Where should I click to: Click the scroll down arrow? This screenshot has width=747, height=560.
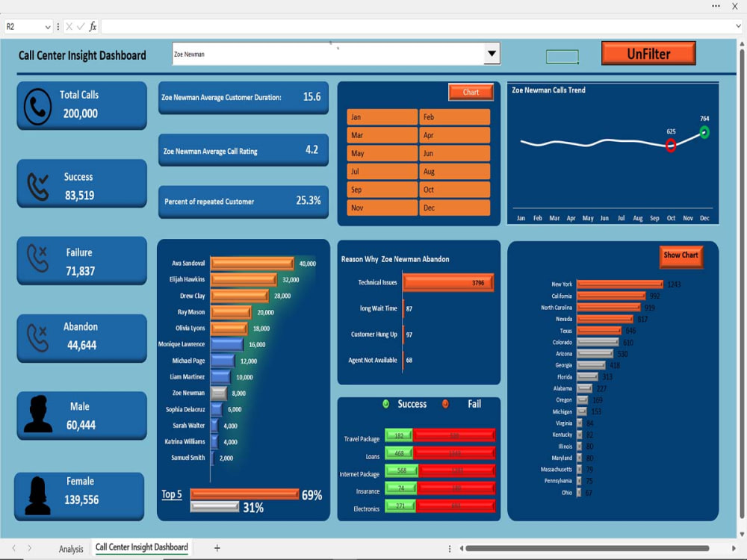click(742, 535)
